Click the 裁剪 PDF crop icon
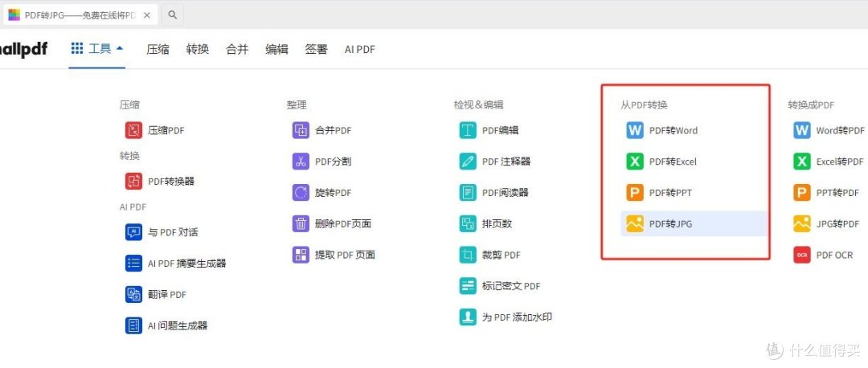 point(468,255)
